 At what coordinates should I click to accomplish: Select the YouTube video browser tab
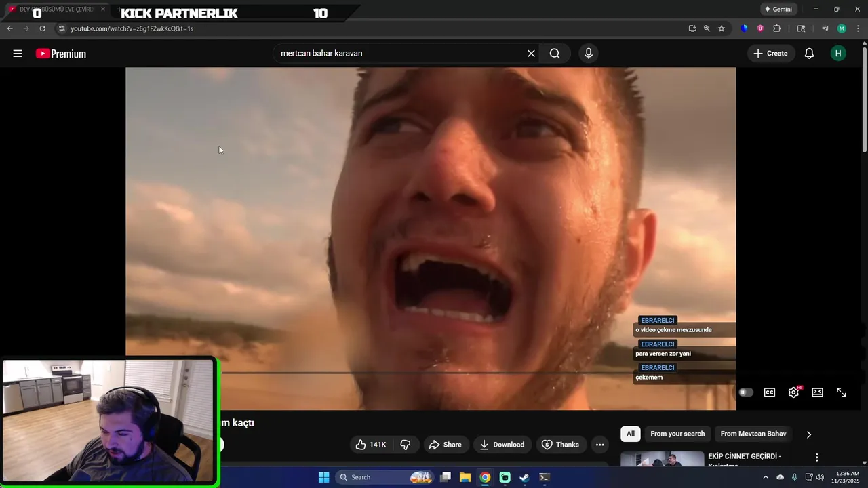[56, 9]
